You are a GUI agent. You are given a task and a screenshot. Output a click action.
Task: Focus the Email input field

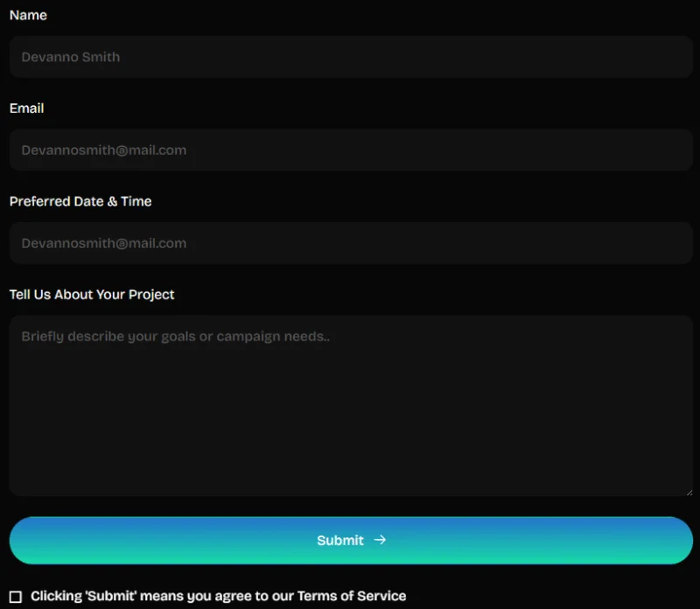[351, 150]
